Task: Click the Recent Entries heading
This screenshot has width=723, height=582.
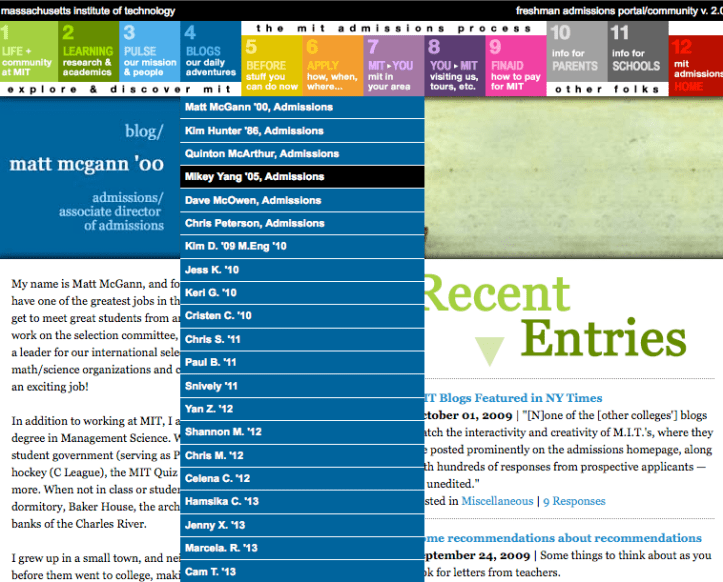Action: [555, 316]
